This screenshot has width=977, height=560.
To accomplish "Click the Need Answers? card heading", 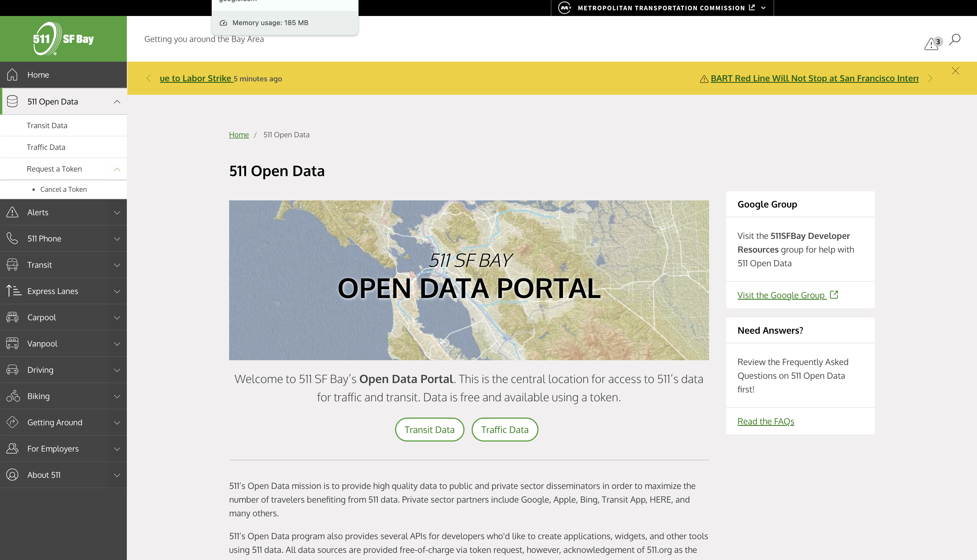I will 770,331.
